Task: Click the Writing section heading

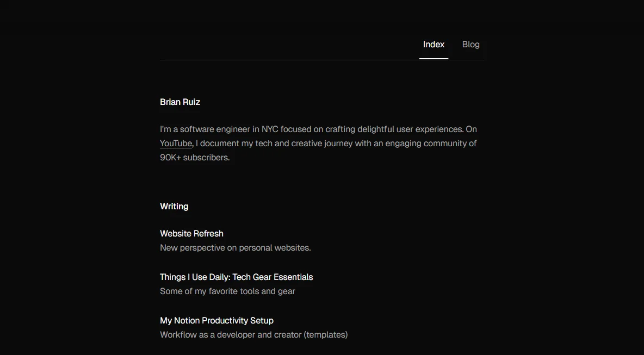Action: point(174,207)
